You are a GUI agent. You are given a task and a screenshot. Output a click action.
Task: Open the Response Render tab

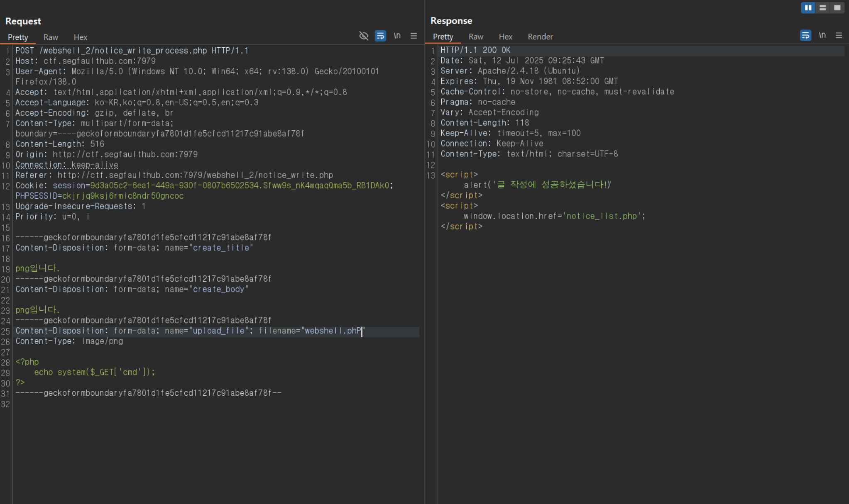tap(540, 37)
